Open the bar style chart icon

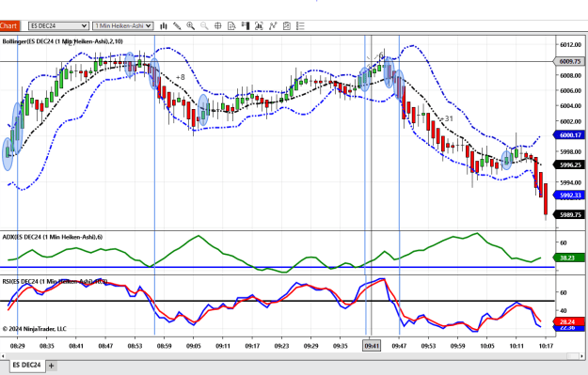[x=163, y=26]
